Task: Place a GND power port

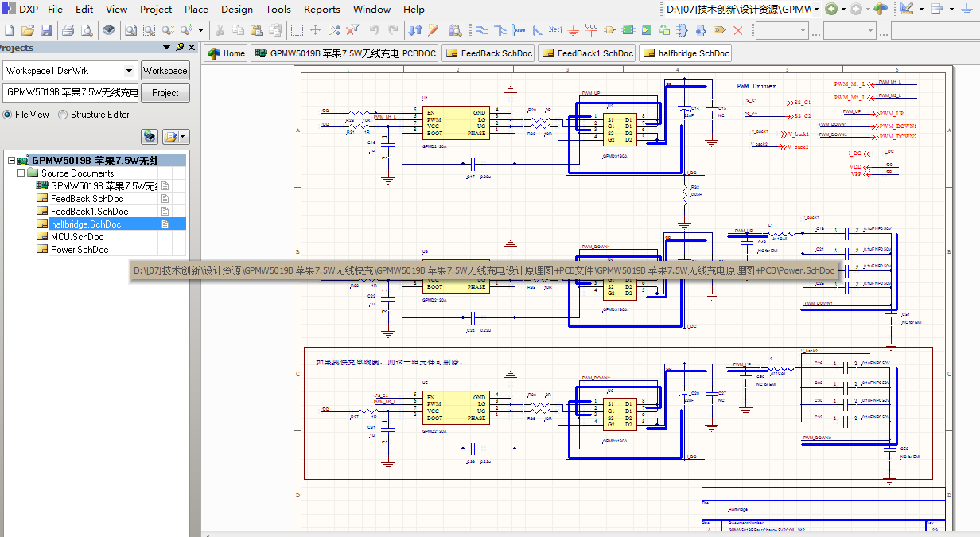Action: (574, 30)
